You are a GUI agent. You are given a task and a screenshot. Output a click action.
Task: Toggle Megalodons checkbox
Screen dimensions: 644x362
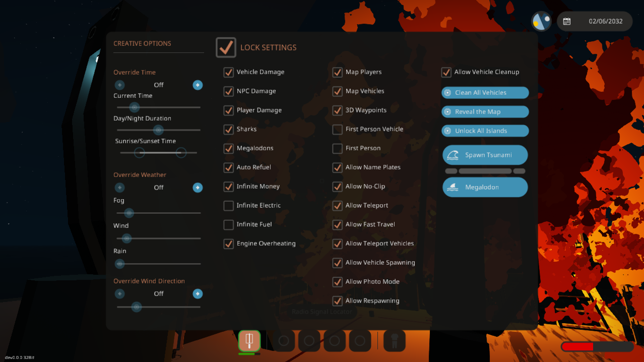coord(229,148)
